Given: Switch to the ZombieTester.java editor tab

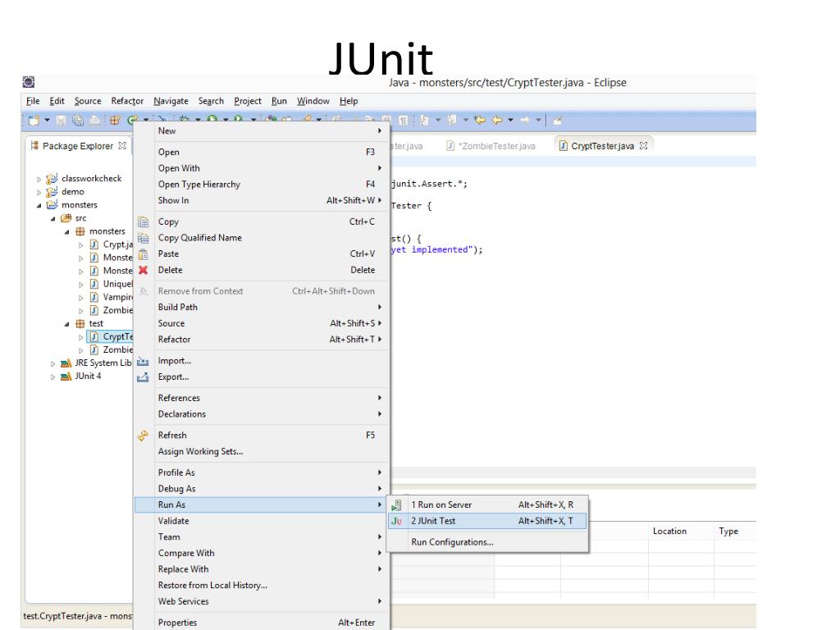Looking at the screenshot, I should pyautogui.click(x=492, y=146).
